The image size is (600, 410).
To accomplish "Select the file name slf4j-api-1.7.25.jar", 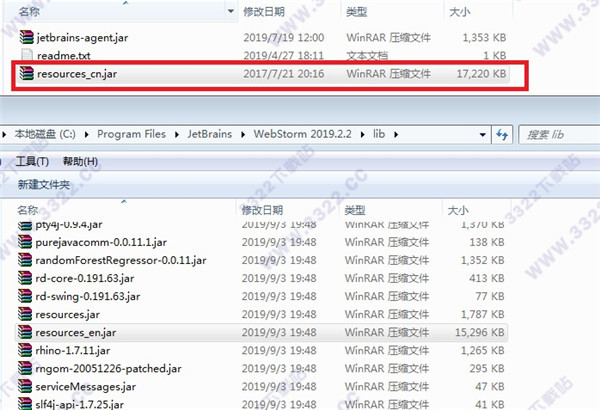I will point(80,404).
